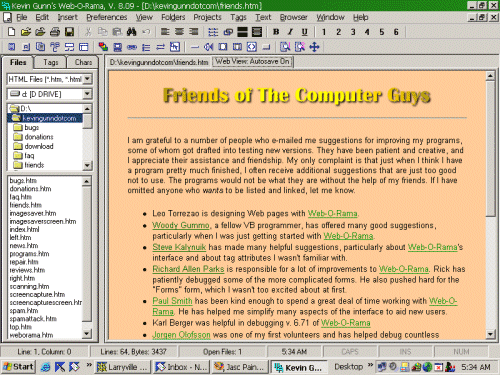Click the Print icon in toolbar
The image size is (500, 375).
pyautogui.click(x=55, y=32)
